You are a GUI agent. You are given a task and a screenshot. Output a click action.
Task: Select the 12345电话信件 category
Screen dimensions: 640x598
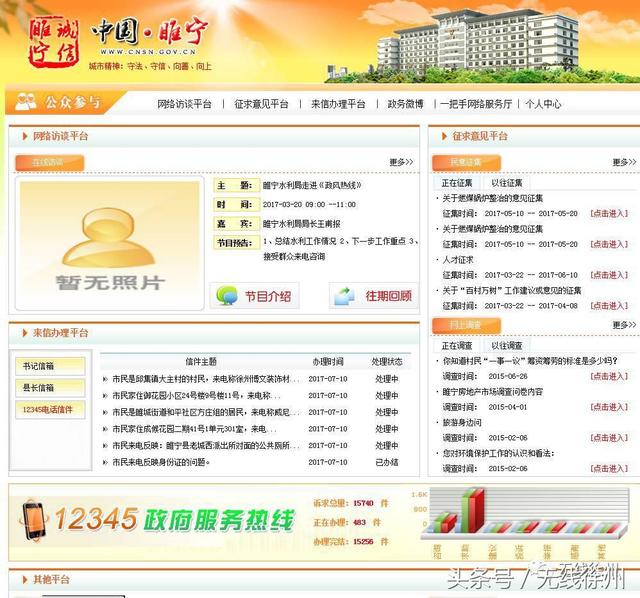coord(50,409)
